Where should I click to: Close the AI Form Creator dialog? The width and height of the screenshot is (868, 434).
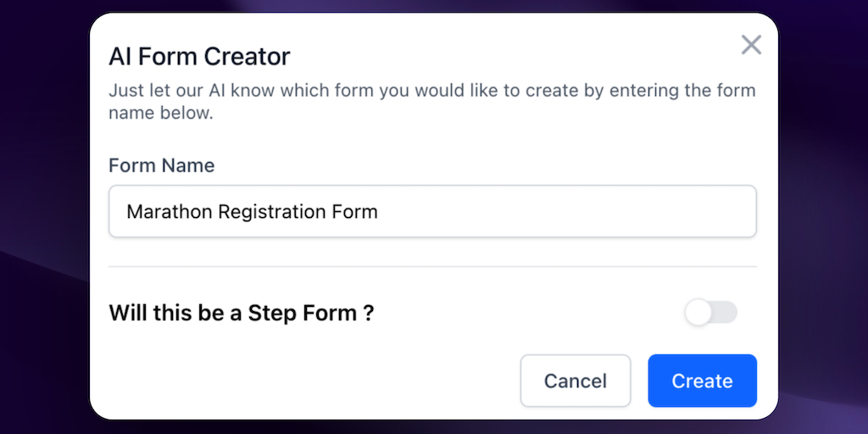coord(751,45)
